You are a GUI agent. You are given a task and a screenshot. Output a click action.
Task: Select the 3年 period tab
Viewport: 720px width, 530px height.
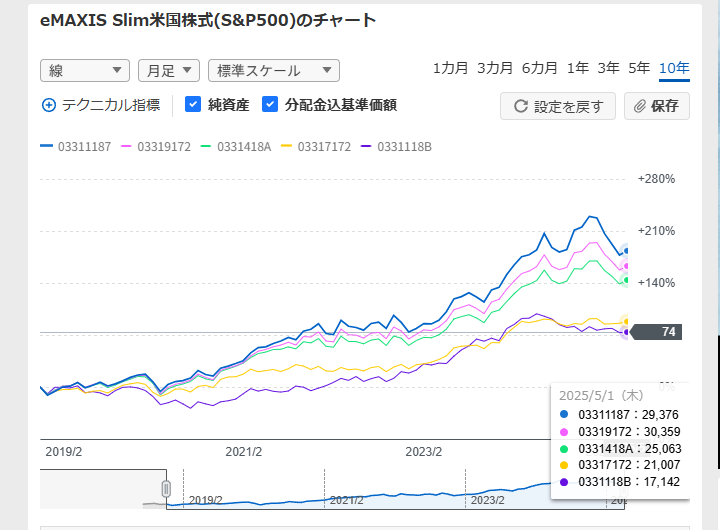coord(608,68)
